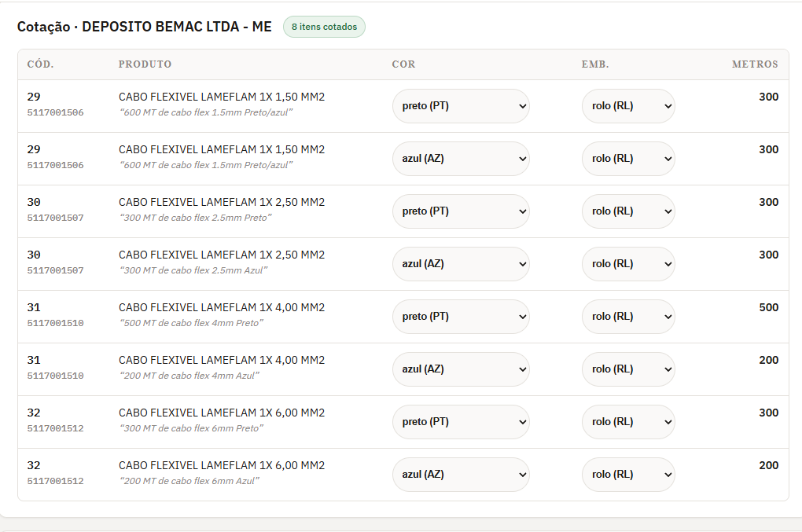Click the 300 metres value in the 6,00 MM2 preto row
Viewport: 802px width, 532px height.
[x=769, y=413]
